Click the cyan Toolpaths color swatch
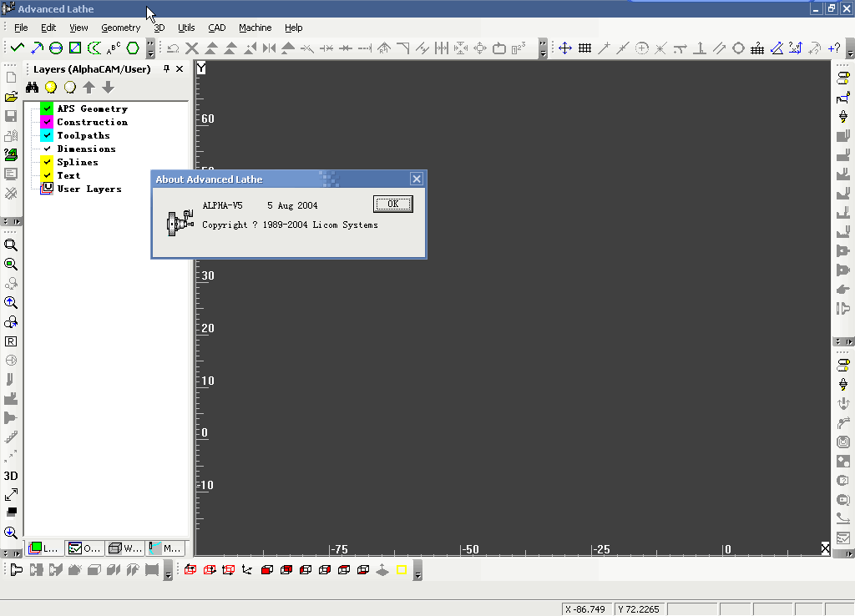This screenshot has width=855, height=616. [47, 135]
